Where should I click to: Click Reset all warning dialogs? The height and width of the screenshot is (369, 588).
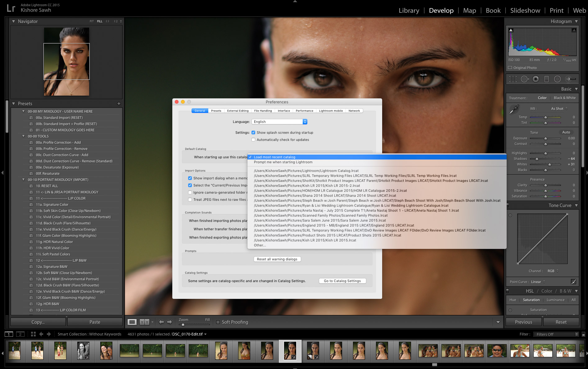coord(277,259)
